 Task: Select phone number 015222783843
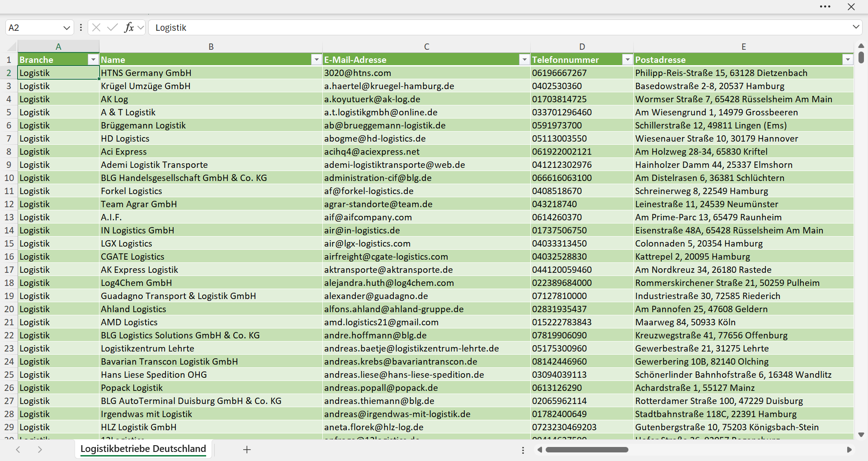582,322
